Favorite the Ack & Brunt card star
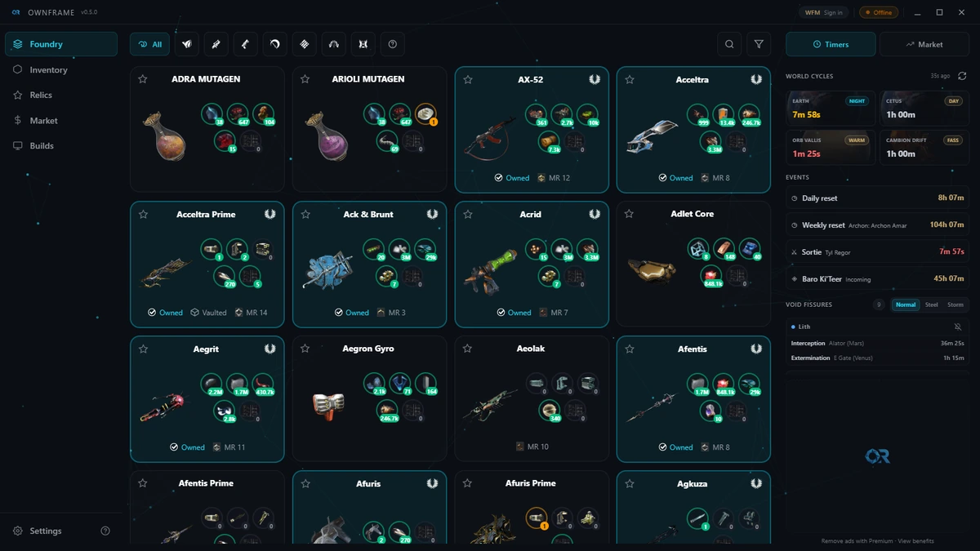This screenshot has width=980, height=551. (305, 214)
